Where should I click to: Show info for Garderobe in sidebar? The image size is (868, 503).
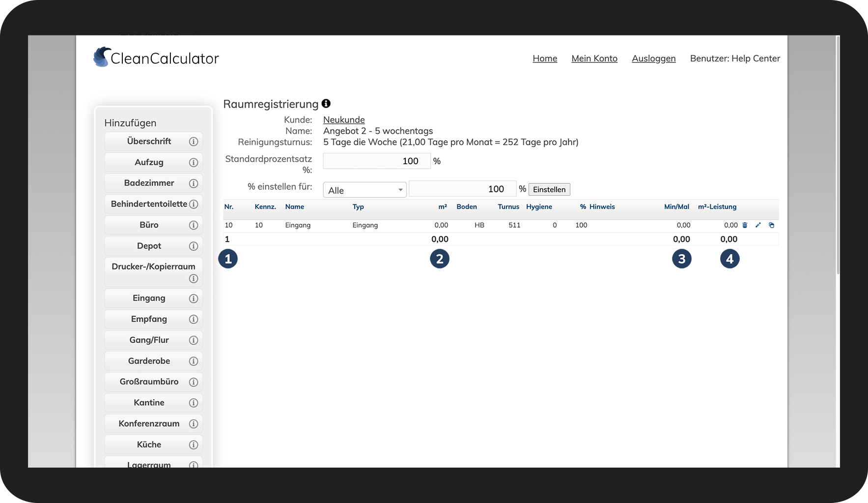pyautogui.click(x=194, y=361)
